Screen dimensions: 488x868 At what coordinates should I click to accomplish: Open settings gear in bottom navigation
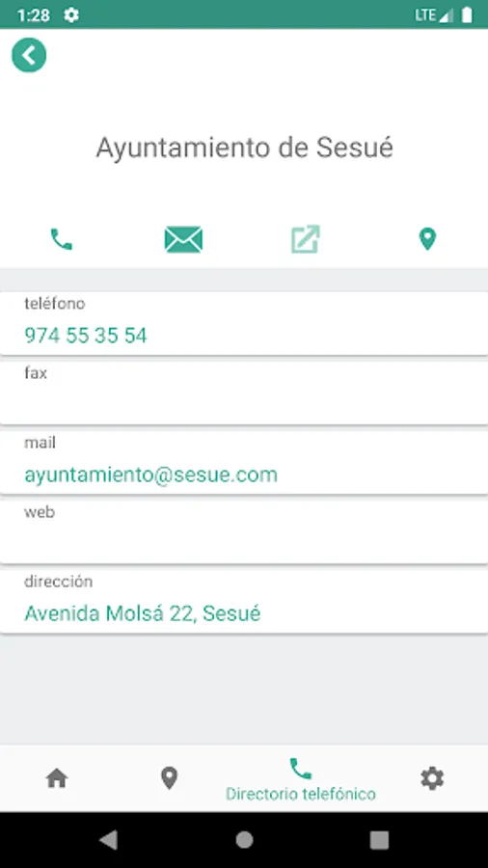tap(432, 778)
